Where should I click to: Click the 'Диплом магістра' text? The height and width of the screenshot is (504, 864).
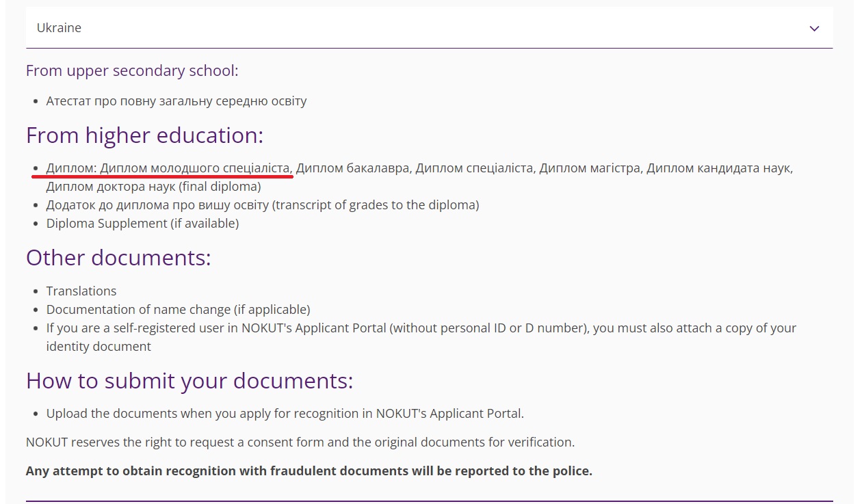590,168
